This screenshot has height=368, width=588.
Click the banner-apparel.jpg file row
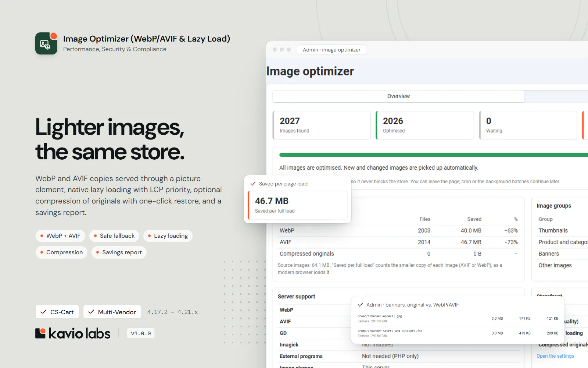[458, 318]
